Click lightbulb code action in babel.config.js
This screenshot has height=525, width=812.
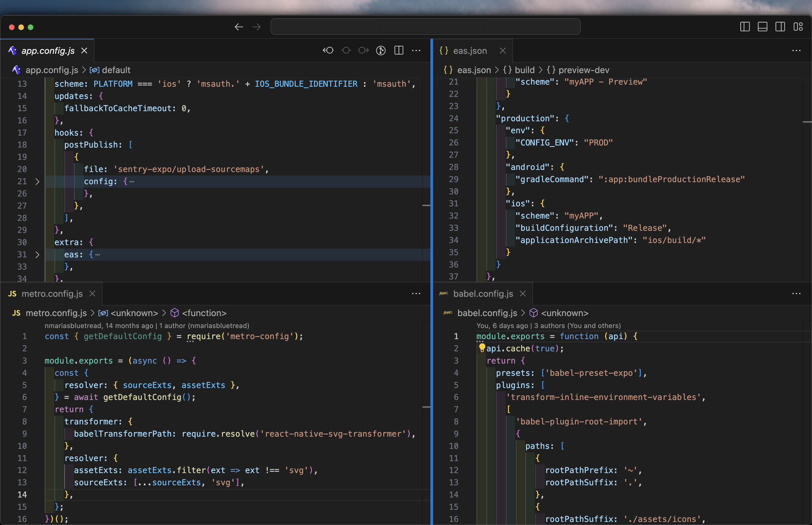[x=482, y=348]
